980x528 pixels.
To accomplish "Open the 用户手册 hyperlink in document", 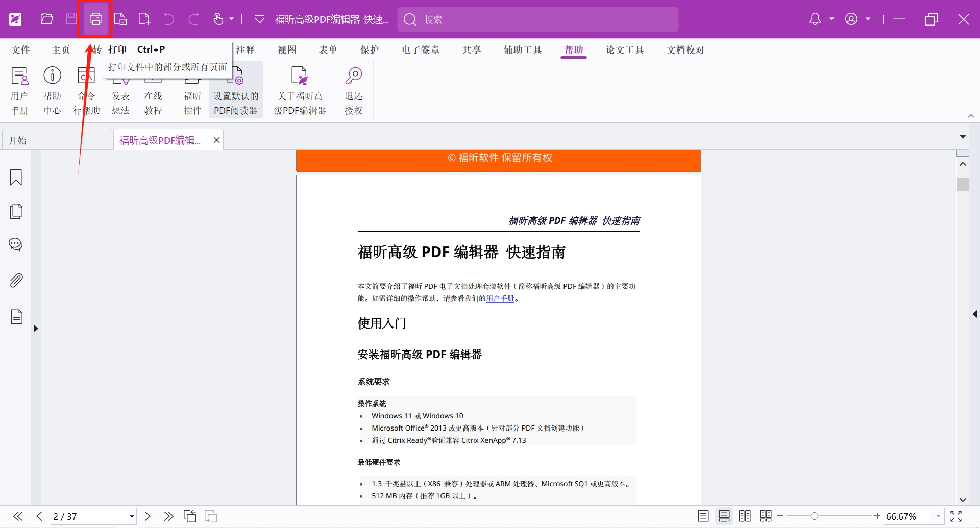I will (500, 298).
